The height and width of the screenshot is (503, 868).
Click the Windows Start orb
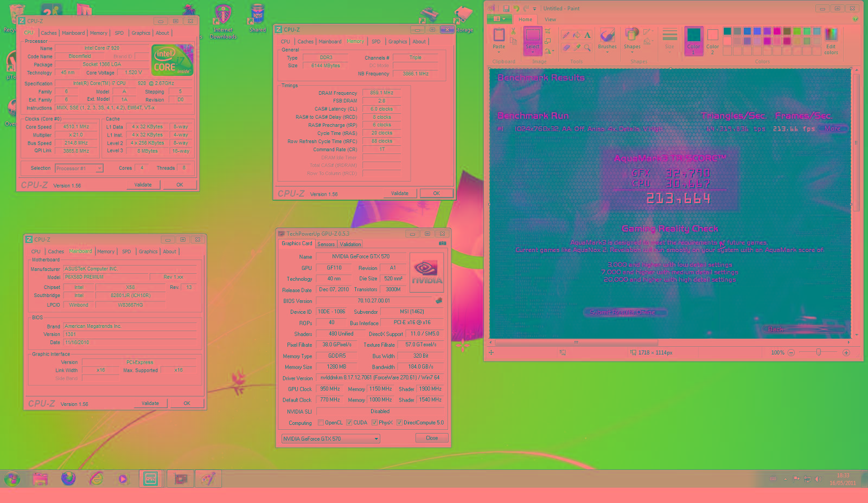[x=12, y=479]
